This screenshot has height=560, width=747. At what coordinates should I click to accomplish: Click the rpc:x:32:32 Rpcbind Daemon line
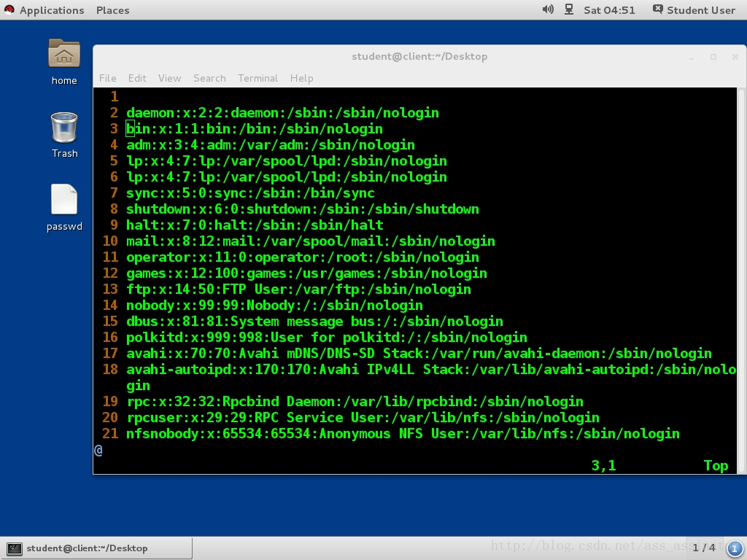coord(355,402)
